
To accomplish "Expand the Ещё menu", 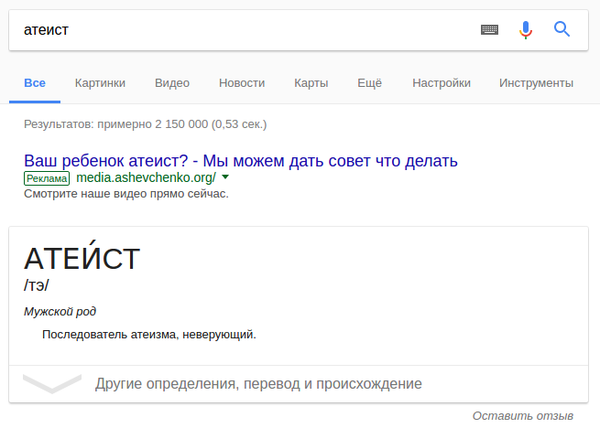I will 370,83.
